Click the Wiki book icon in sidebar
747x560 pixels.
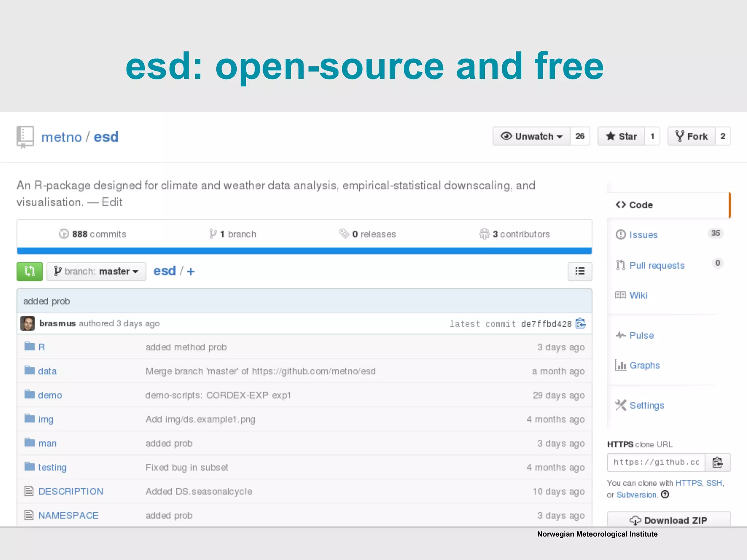click(x=620, y=295)
